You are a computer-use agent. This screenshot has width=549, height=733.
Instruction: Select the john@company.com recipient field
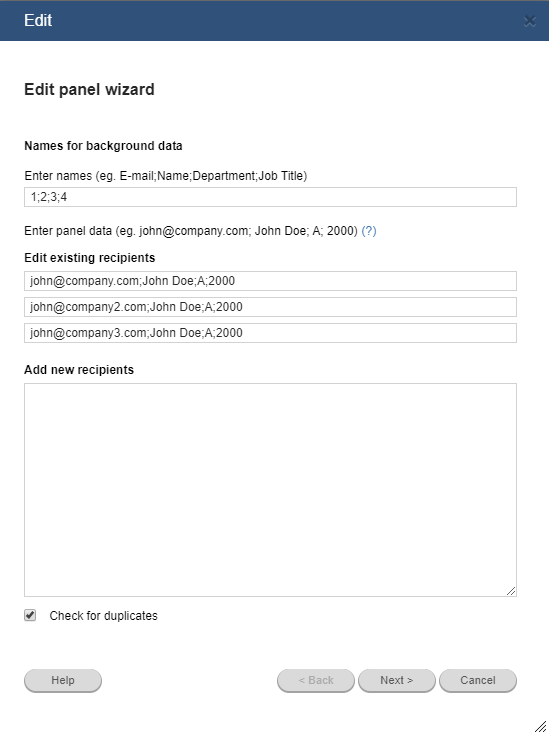pos(270,281)
